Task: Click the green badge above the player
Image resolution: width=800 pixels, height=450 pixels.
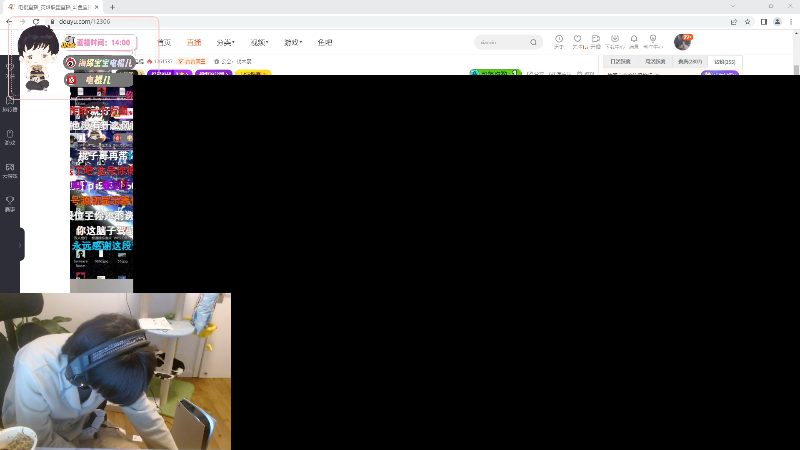Action: (x=495, y=72)
